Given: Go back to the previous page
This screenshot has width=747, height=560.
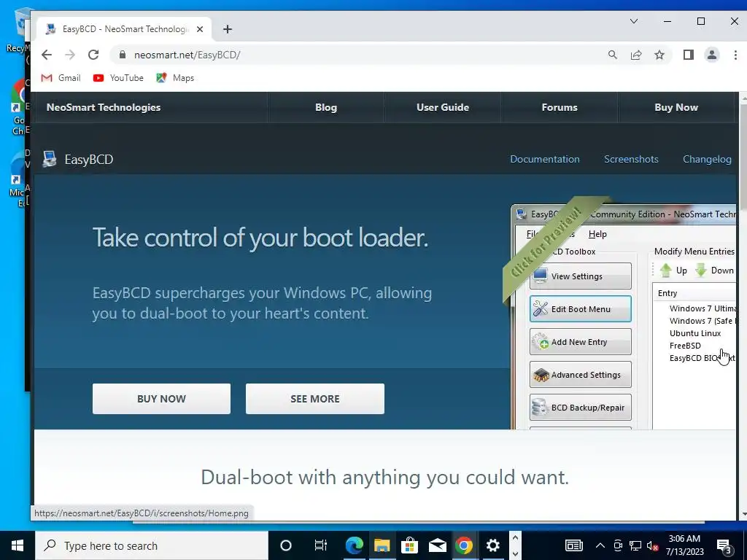Looking at the screenshot, I should pos(46,55).
